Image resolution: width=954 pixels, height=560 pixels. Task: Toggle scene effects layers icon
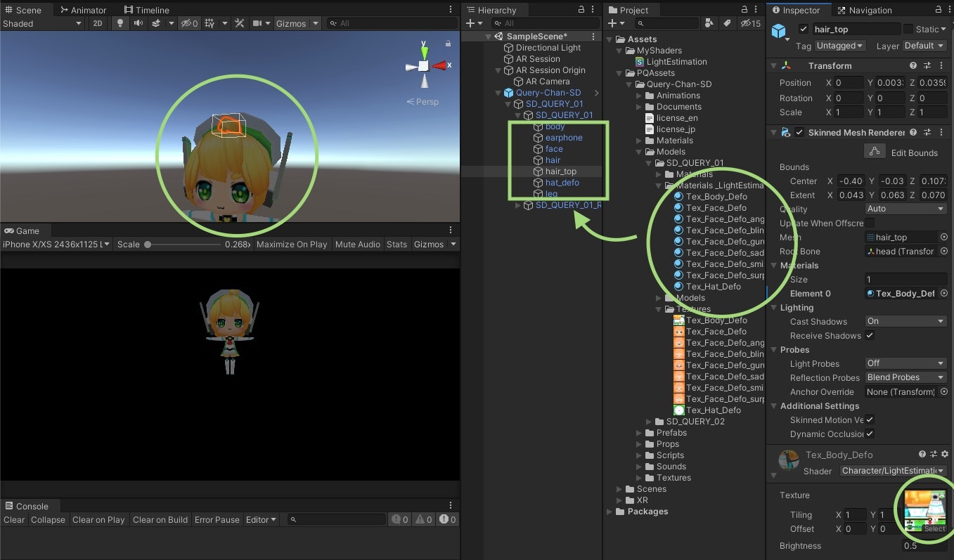156,23
